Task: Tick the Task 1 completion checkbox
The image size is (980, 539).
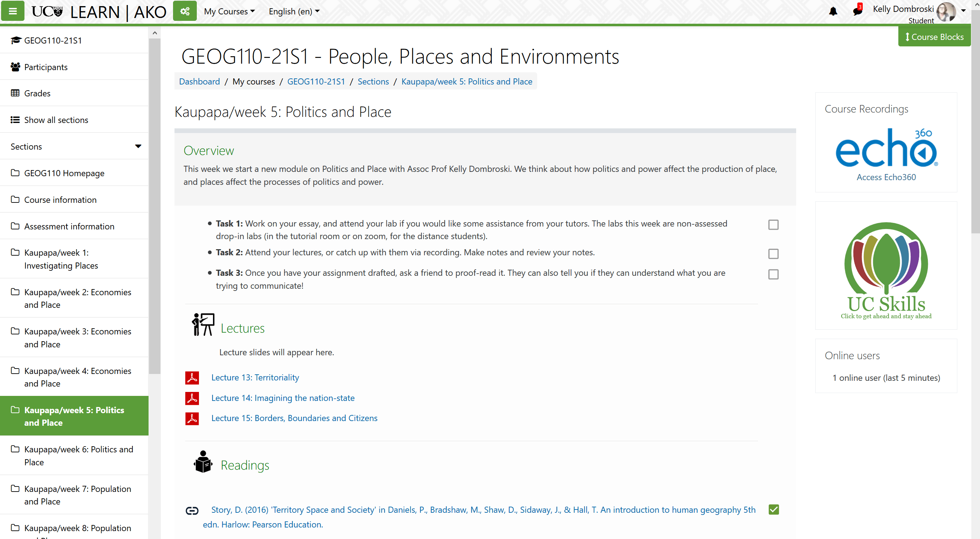Action: pos(773,225)
